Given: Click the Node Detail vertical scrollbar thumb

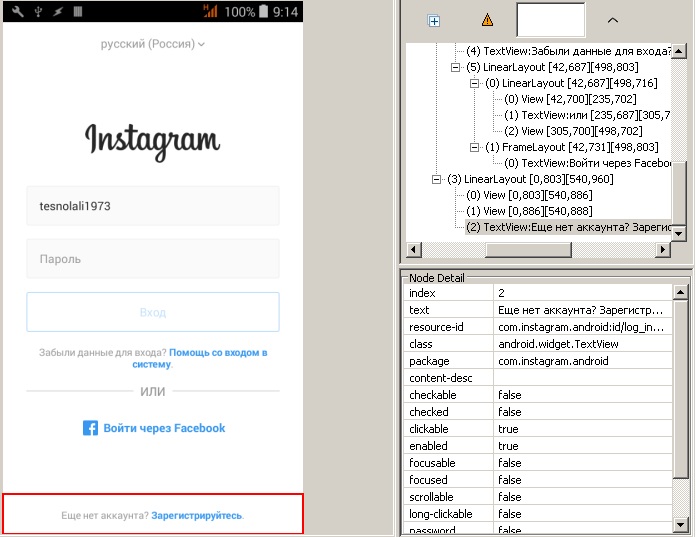Looking at the screenshot, I should [x=680, y=389].
